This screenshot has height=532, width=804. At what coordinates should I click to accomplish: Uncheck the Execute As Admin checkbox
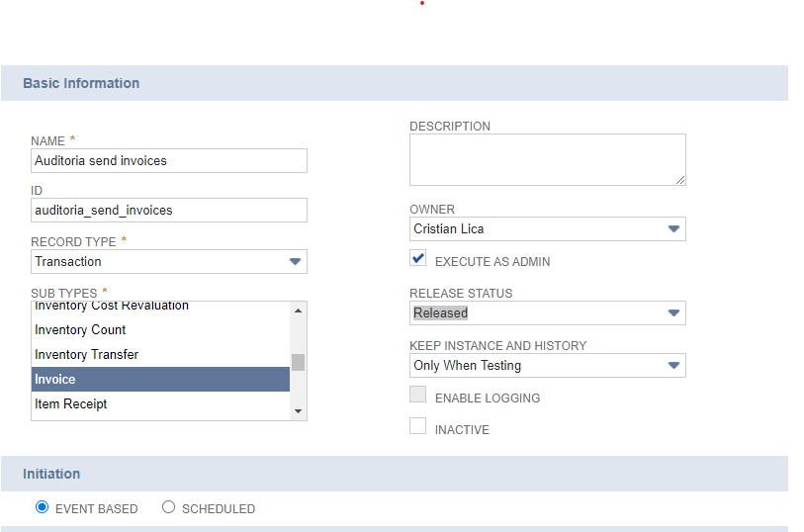coord(418,258)
